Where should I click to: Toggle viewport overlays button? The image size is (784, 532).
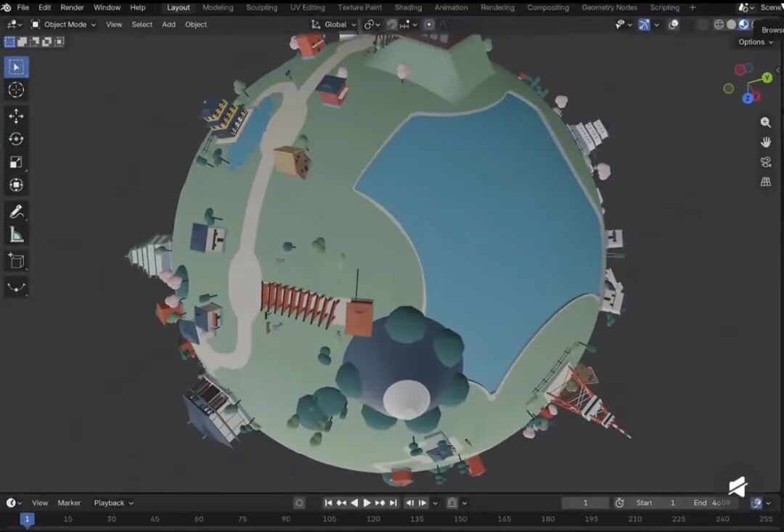pyautogui.click(x=674, y=25)
